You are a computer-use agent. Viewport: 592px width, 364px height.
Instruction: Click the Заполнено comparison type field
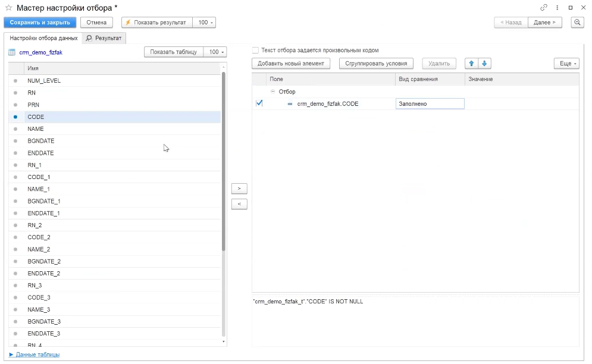429,103
